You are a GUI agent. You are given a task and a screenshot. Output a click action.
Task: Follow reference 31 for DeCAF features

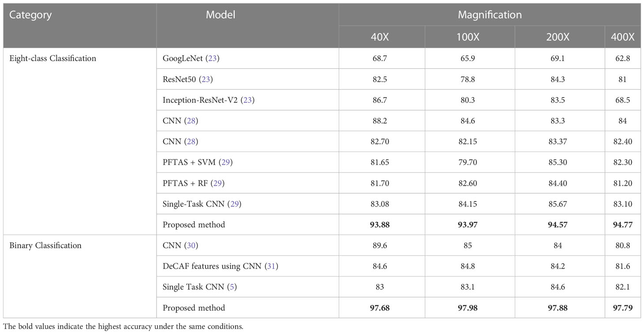click(272, 266)
